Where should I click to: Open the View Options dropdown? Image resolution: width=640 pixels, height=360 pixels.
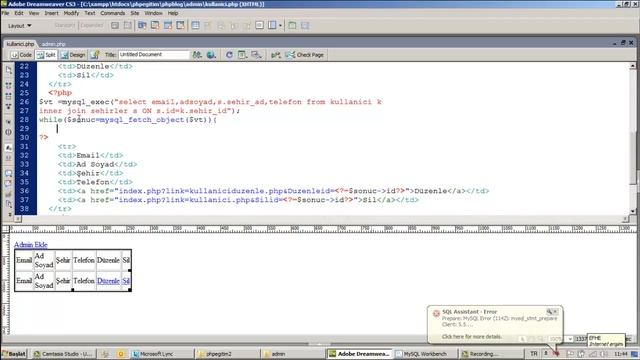point(242,55)
